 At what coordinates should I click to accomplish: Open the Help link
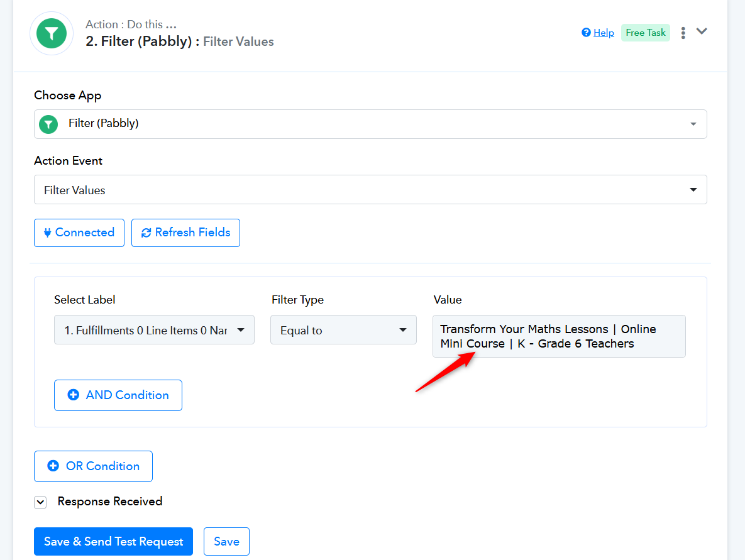coord(604,33)
